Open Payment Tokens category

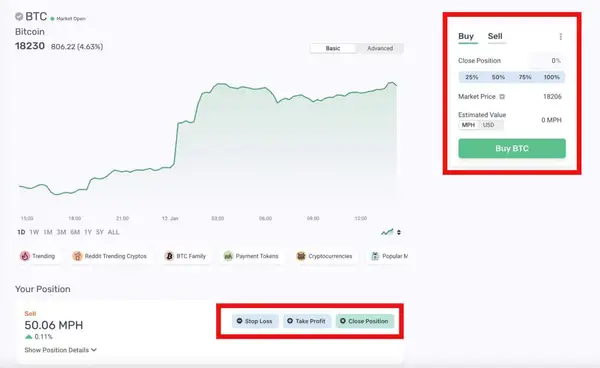tap(251, 256)
